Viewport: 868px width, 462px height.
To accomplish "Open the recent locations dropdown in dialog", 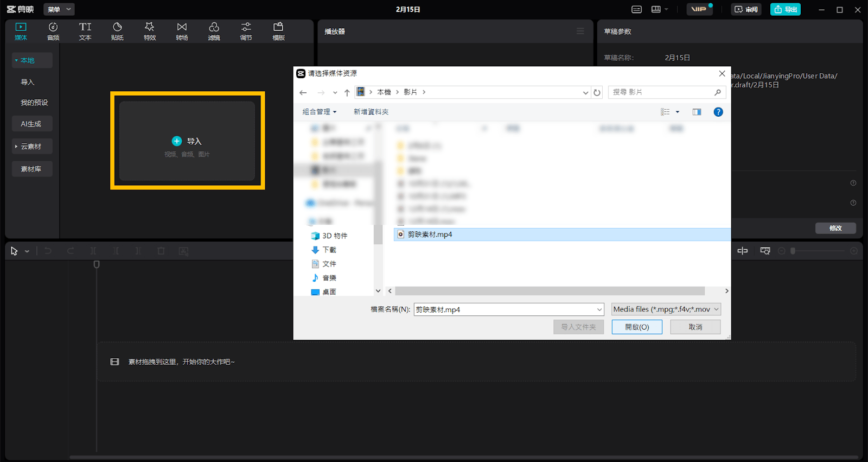I will pyautogui.click(x=335, y=93).
